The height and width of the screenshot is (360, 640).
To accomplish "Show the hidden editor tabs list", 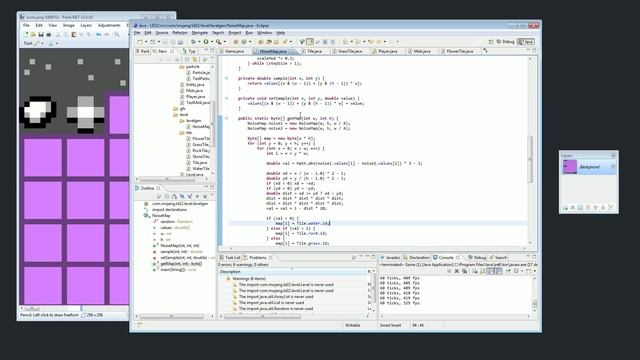I will pyautogui.click(x=485, y=51).
